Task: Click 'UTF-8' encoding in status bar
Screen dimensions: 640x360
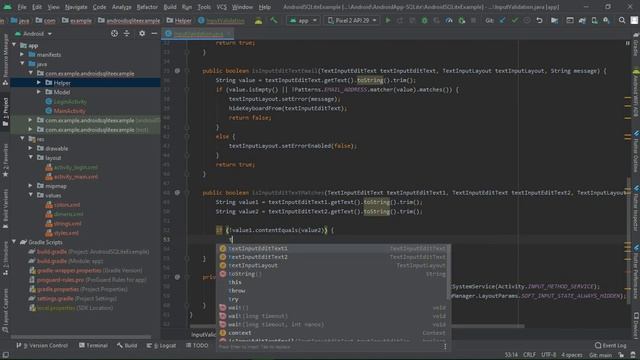Action: pyautogui.click(x=549, y=355)
